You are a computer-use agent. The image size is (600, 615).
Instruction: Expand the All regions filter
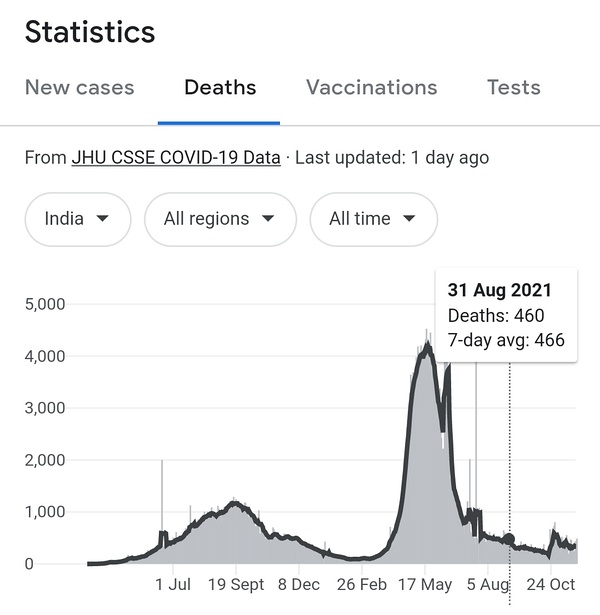[220, 219]
